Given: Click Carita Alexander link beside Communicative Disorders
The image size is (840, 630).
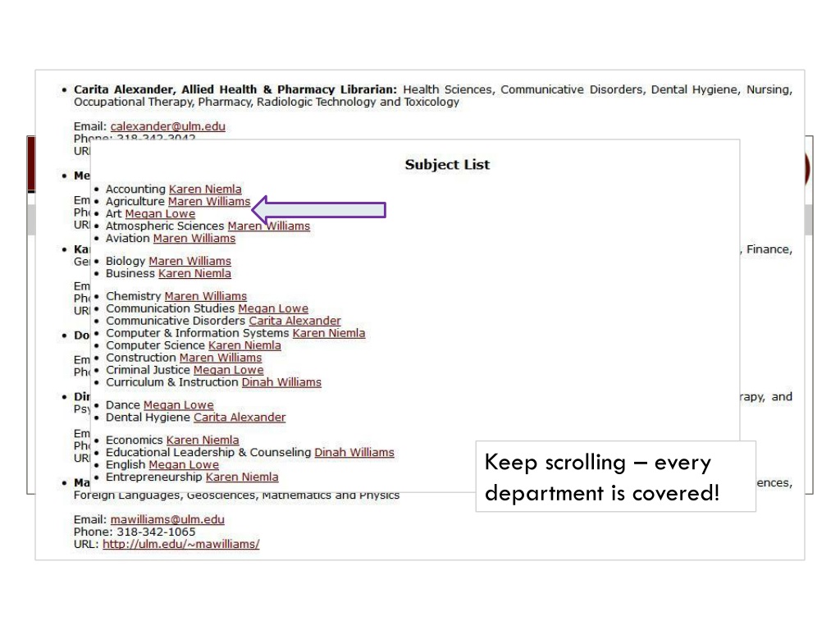Looking at the screenshot, I should pos(294,321).
